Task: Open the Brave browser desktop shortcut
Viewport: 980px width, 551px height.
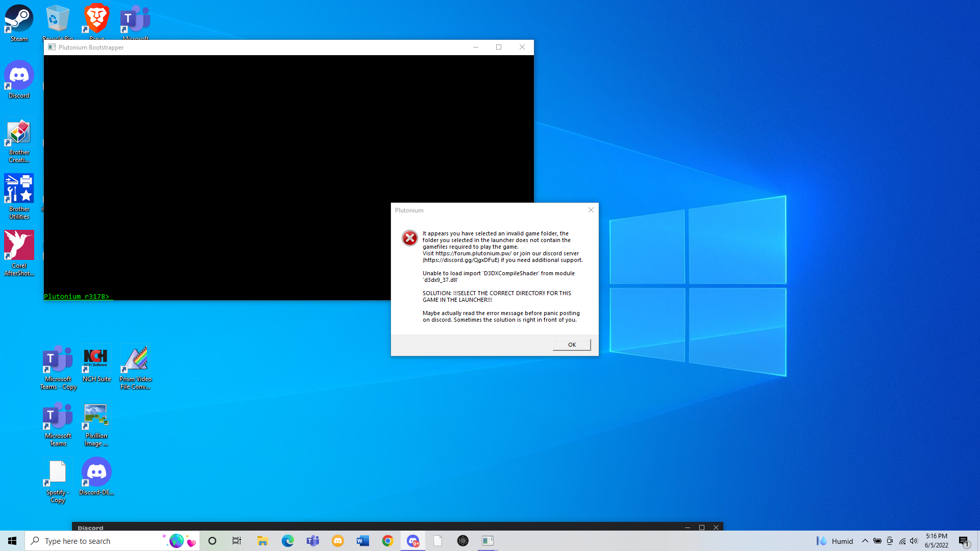Action: pyautogui.click(x=96, y=22)
